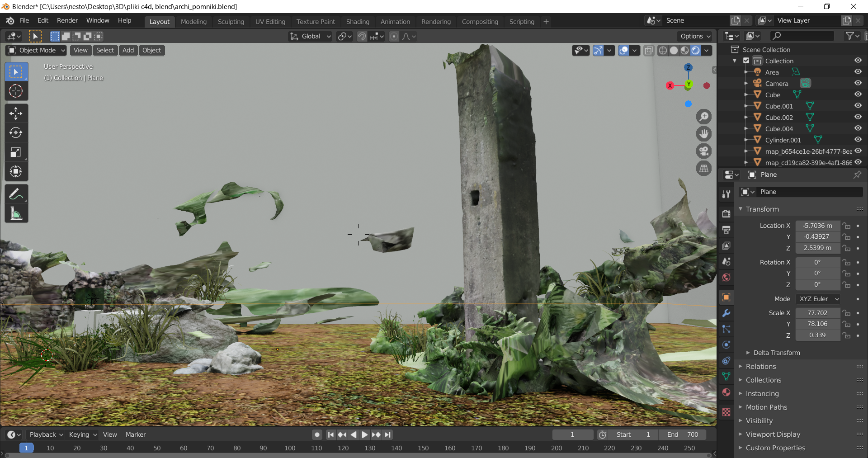Image resolution: width=868 pixels, height=458 pixels.
Task: Toggle camera view in the viewport
Action: click(704, 151)
